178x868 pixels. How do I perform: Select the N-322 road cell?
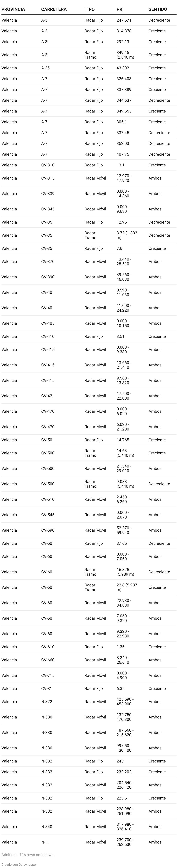pos(47,702)
